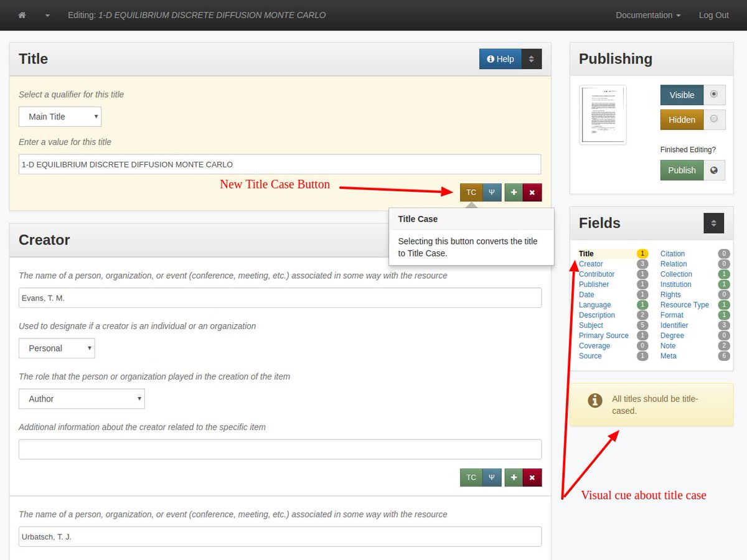
Task: Open the Main Title qualifier dropdown
Action: pyautogui.click(x=60, y=116)
